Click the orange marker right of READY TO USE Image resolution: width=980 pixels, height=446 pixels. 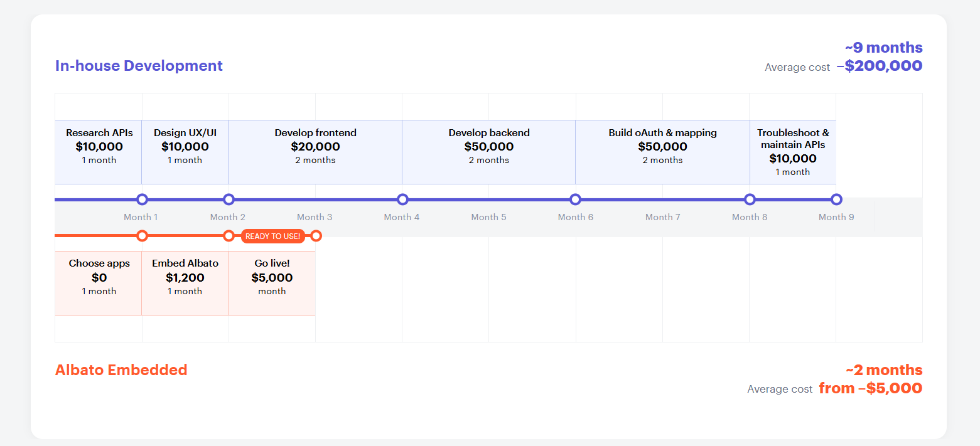[x=316, y=236]
